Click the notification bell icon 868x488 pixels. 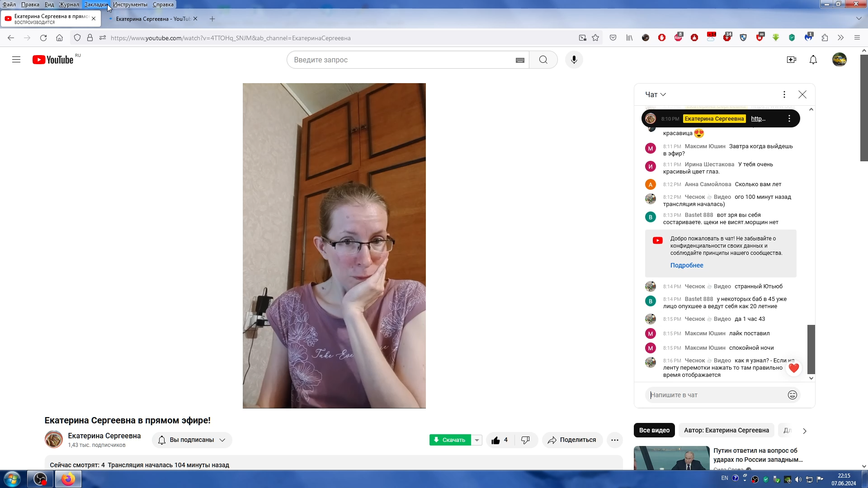click(x=813, y=60)
